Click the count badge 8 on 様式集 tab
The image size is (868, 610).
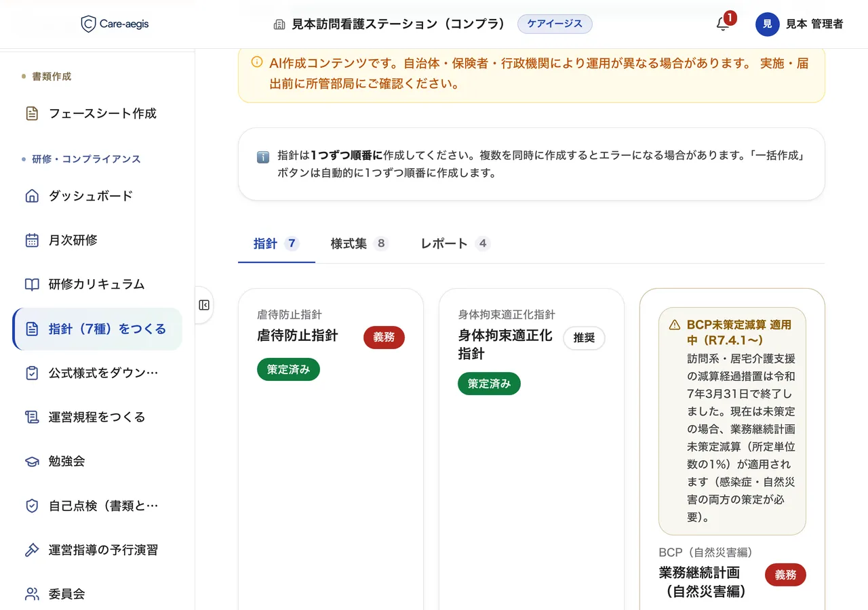381,243
